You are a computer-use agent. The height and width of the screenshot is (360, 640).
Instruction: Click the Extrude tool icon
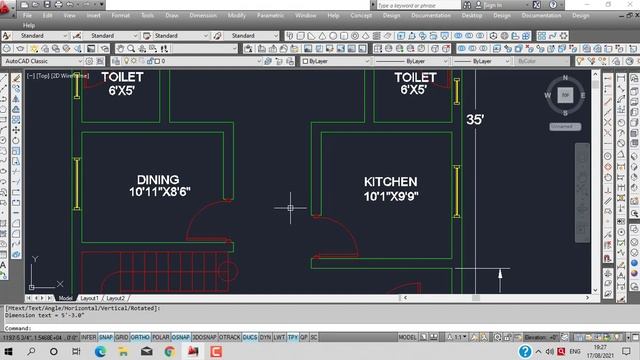tap(401, 36)
